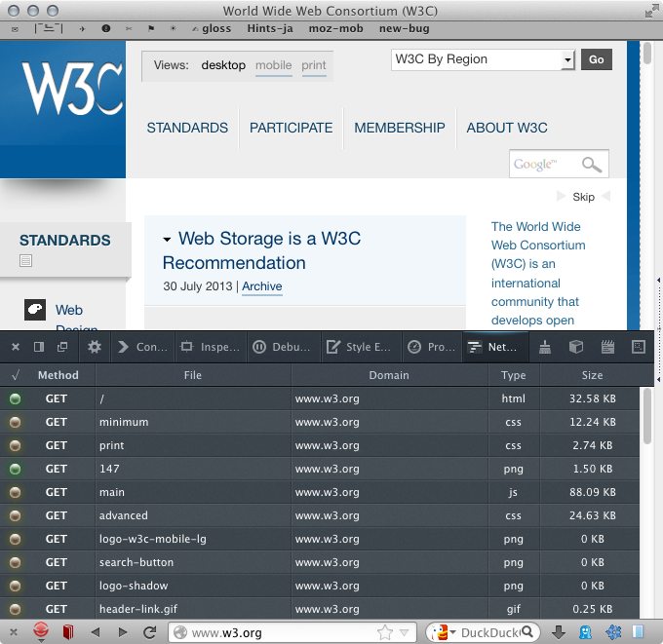
Task: Click the scissors bookmark icon
Action: 129,28
